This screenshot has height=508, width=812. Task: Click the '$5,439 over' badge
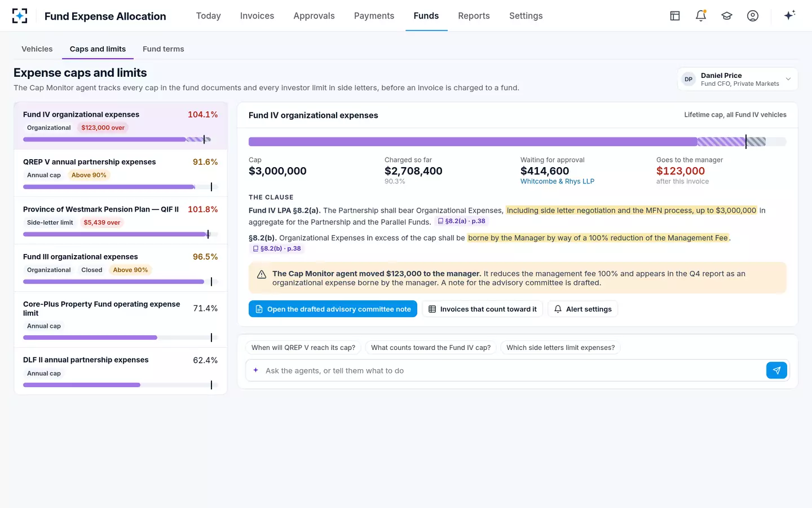102,222
